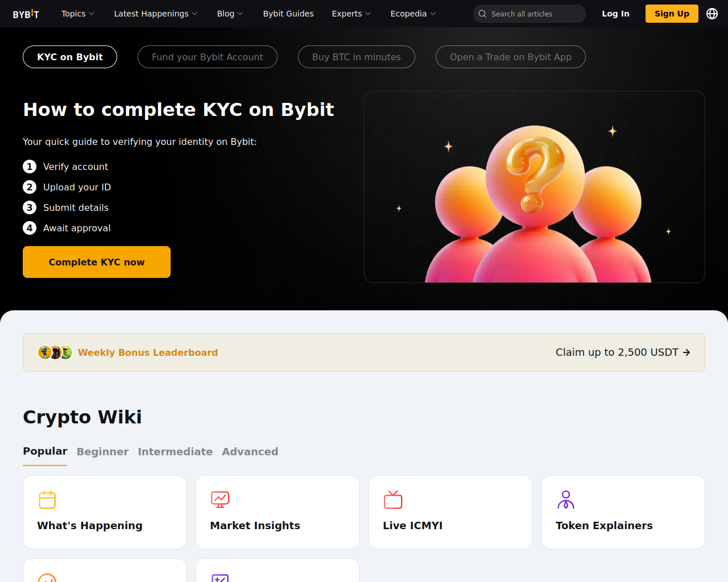
Task: Click the Market Insights chart icon
Action: coord(220,500)
